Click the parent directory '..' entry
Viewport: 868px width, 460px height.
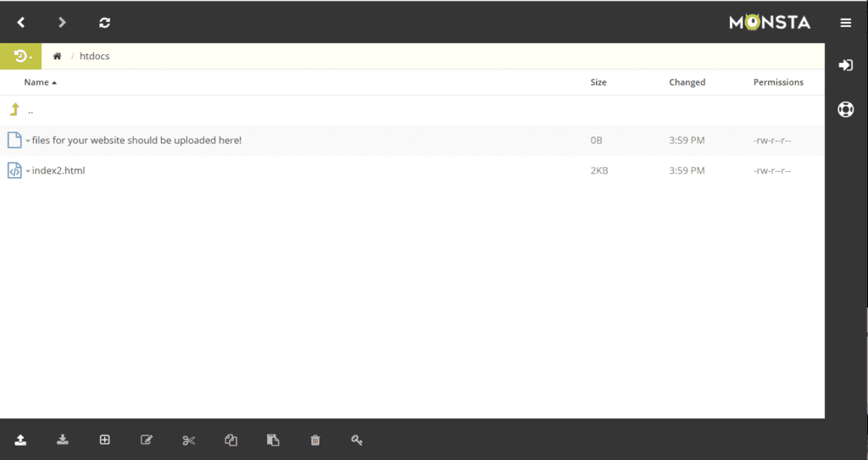pos(31,111)
